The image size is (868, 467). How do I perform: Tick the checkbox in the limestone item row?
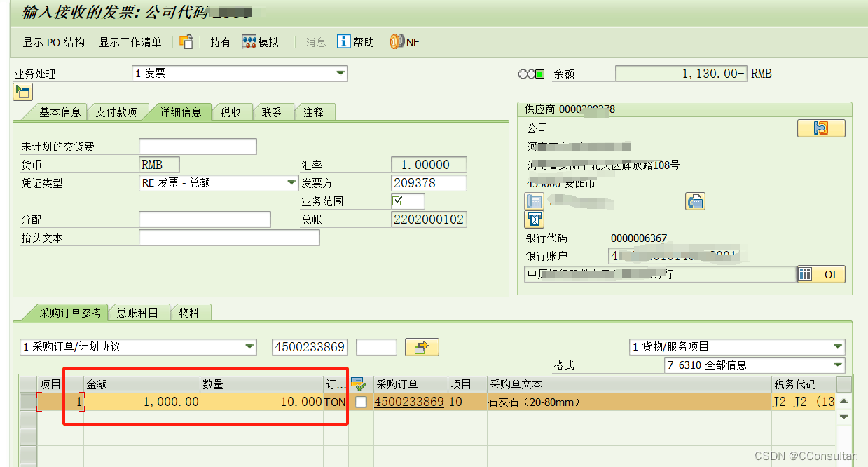361,402
